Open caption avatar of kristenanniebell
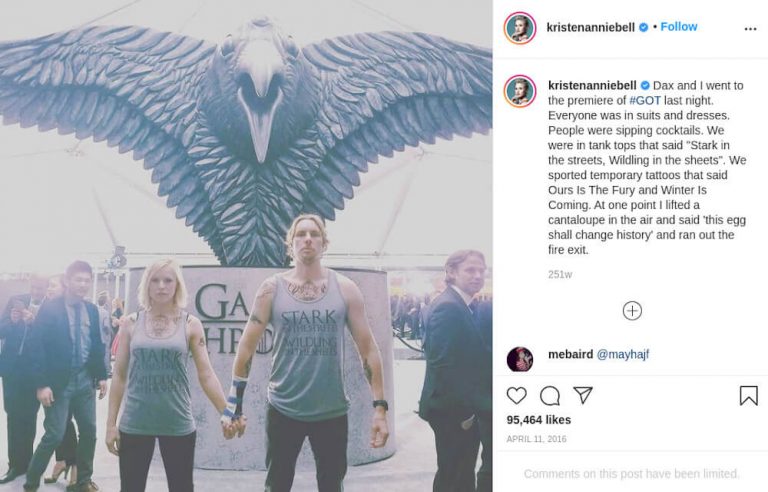Screen dimensions: 768x492 [x=520, y=91]
